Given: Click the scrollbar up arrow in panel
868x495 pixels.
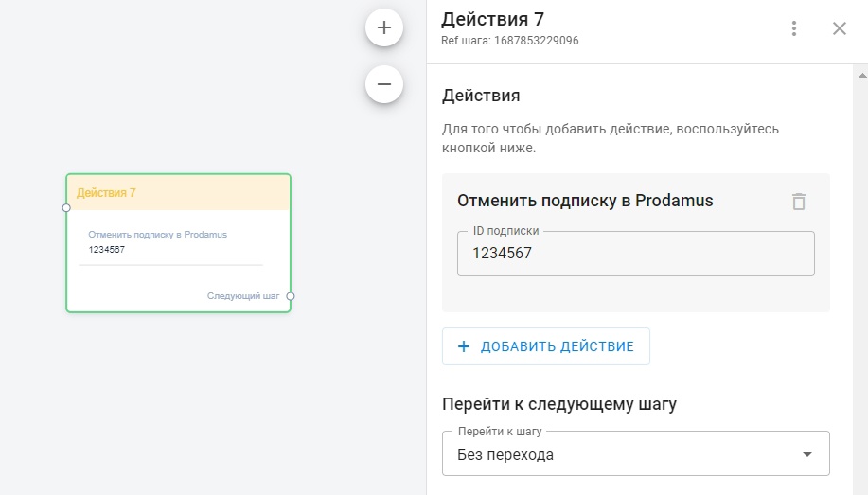Looking at the screenshot, I should point(861,72).
